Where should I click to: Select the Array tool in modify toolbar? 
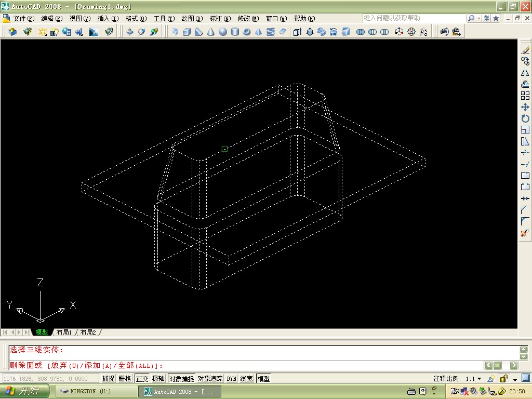(525, 96)
